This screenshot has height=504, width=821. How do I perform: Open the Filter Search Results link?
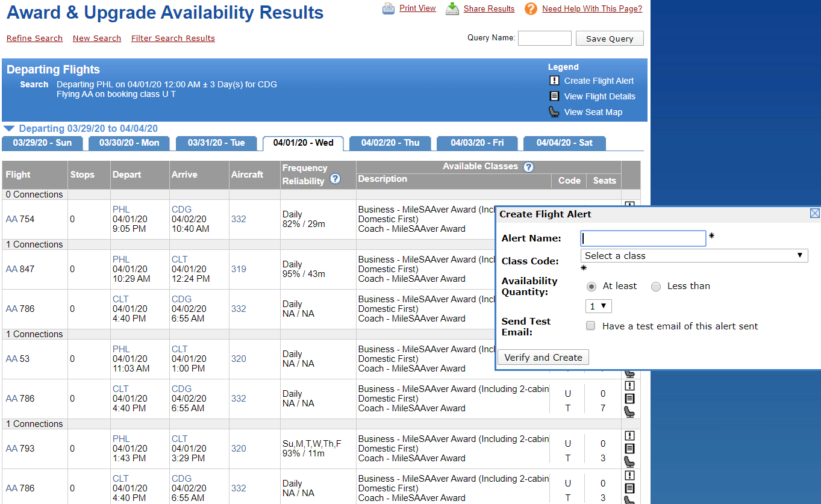click(x=173, y=38)
